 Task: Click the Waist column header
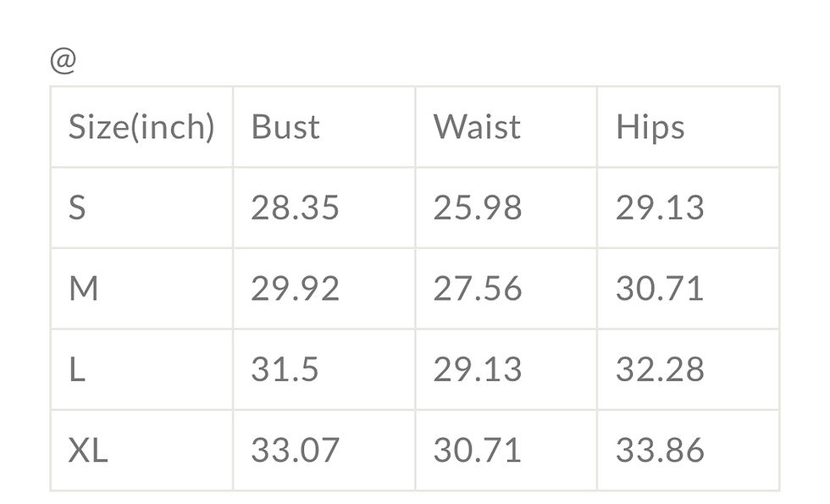pyautogui.click(x=477, y=127)
